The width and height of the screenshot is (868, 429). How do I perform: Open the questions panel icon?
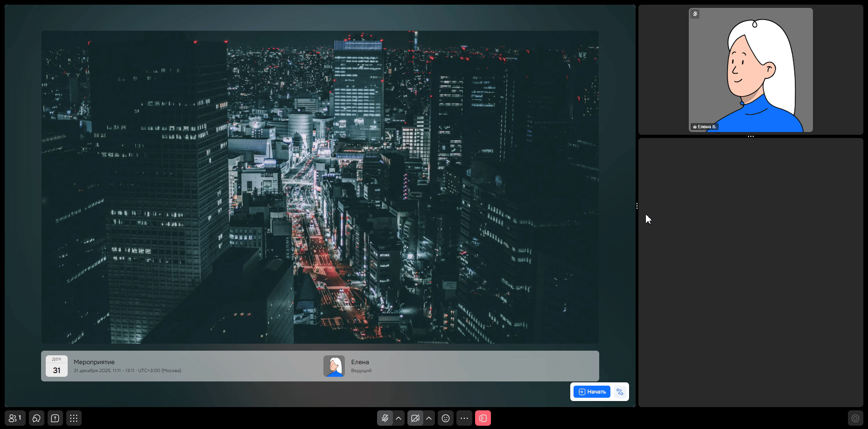point(55,418)
